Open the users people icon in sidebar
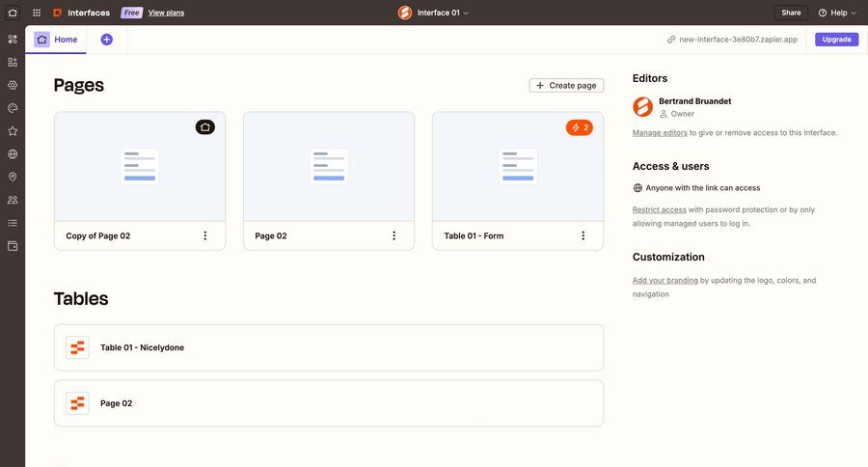The height and width of the screenshot is (467, 868). coord(13,200)
